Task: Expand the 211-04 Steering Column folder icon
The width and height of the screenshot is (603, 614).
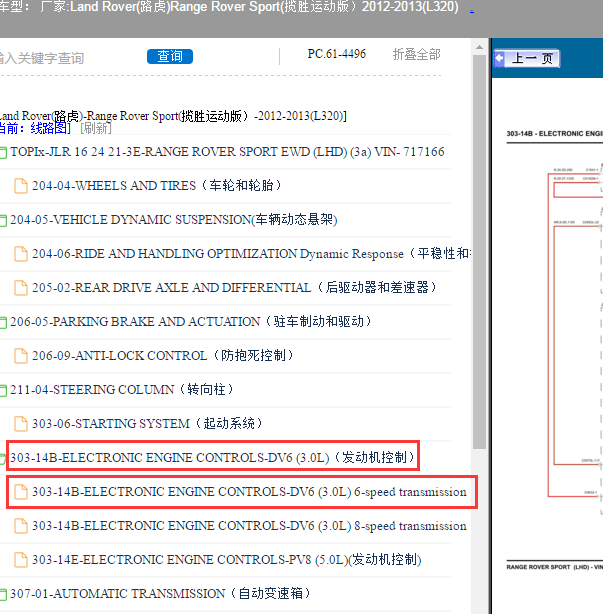Action: point(3,390)
